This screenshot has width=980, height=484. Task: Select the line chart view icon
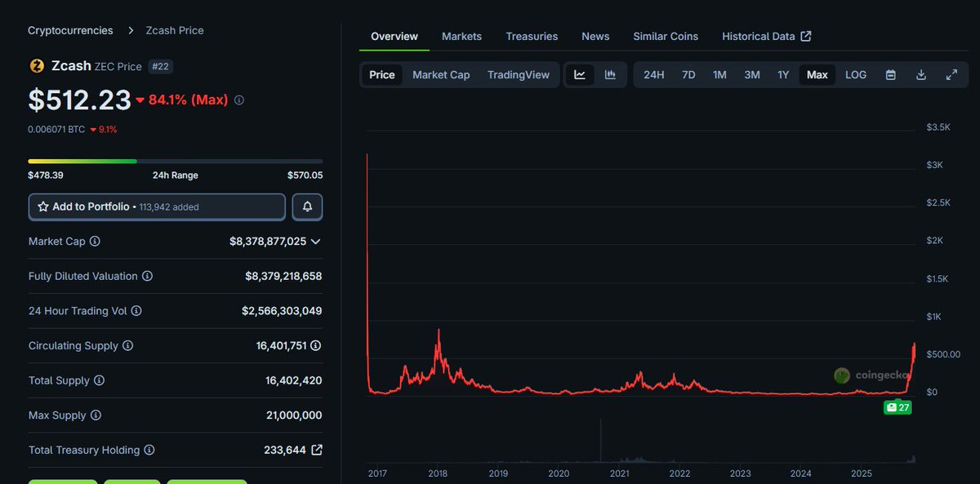click(x=580, y=74)
